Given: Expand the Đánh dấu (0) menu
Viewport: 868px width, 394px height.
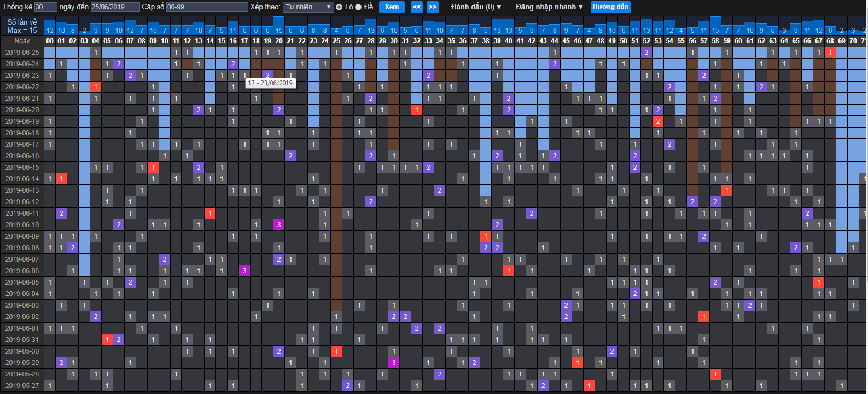Looking at the screenshot, I should [x=476, y=7].
